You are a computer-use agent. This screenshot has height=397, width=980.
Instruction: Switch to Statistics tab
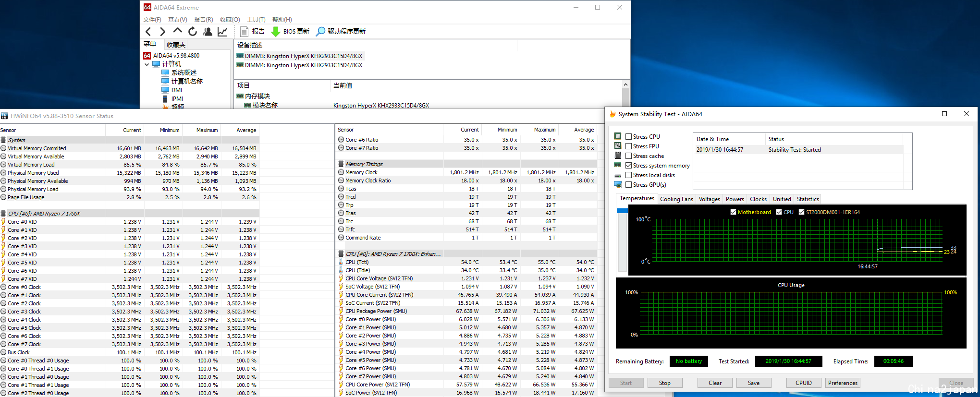point(808,199)
